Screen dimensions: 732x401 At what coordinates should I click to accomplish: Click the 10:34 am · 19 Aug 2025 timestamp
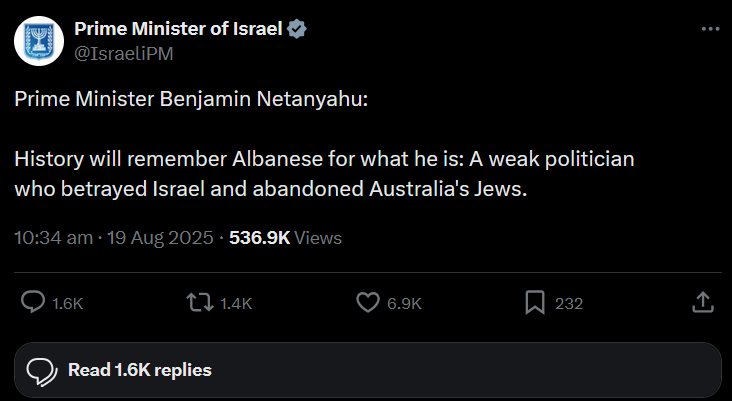[x=114, y=238]
